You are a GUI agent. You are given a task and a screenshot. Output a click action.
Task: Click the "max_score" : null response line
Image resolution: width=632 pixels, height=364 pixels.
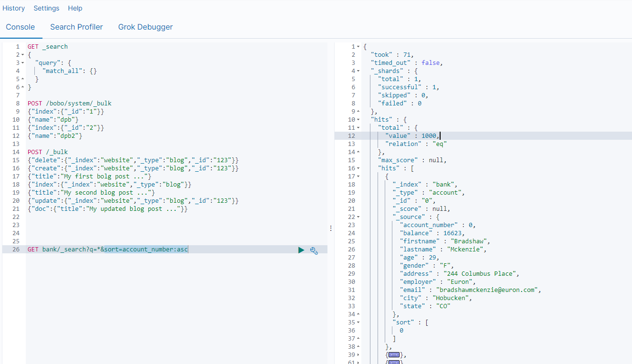[412, 160]
